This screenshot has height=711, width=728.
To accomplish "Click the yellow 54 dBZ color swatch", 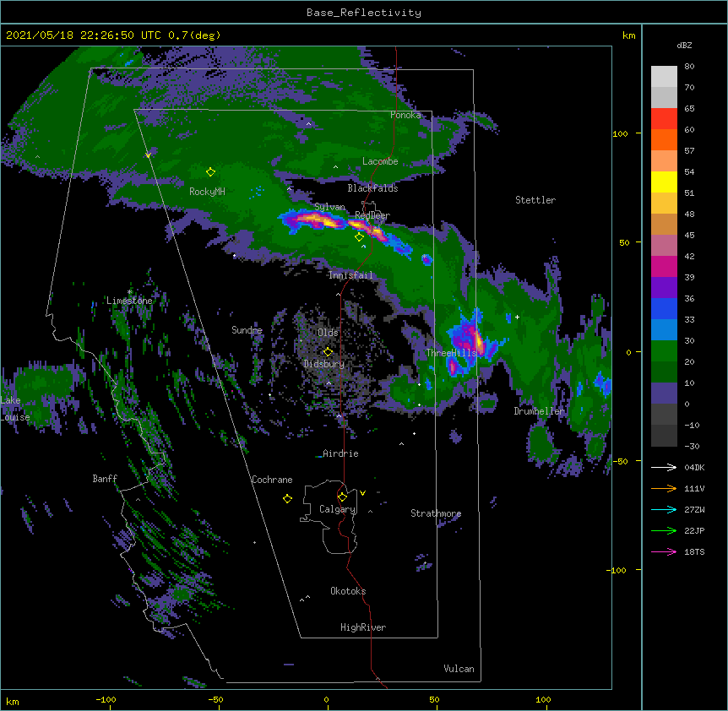I will click(x=664, y=182).
